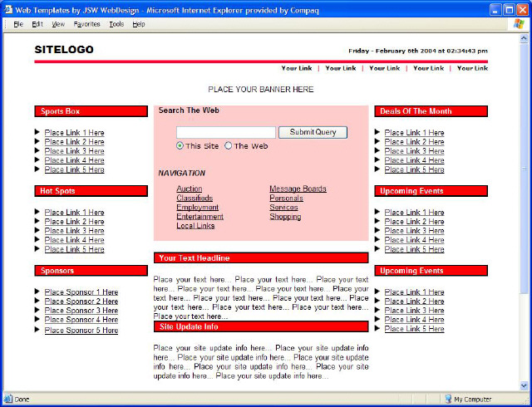Screen dimensions: 532x407
Task: Click the arrow bullet beside Place Sponsor 1 Here
Action: click(37, 292)
